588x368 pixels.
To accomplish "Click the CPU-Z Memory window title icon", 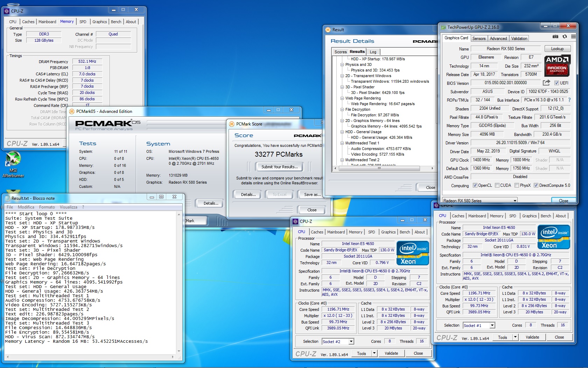I will [x=7, y=11].
